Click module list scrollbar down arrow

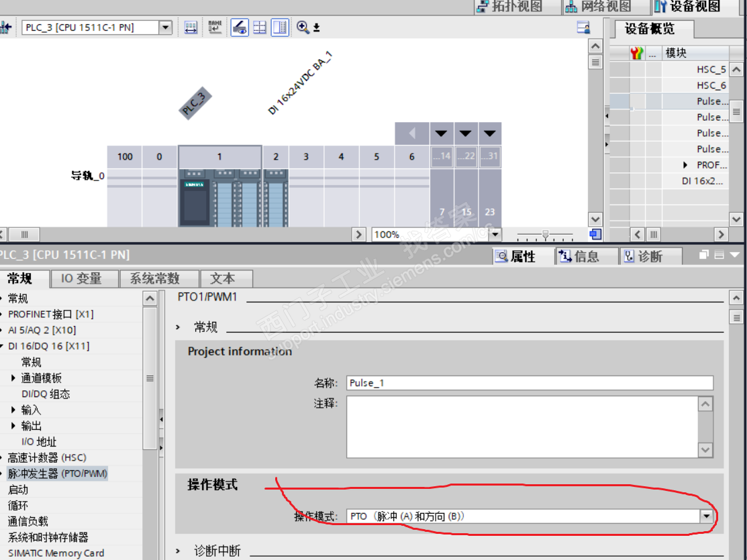click(x=736, y=219)
